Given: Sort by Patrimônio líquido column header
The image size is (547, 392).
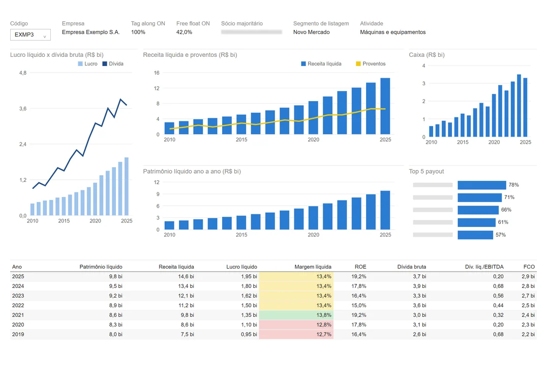Looking at the screenshot, I should (101, 267).
